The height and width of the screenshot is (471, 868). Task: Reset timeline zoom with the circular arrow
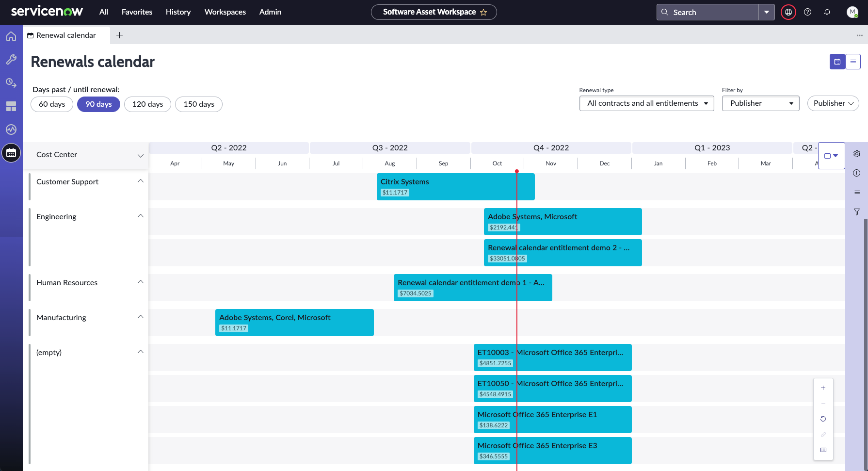pyautogui.click(x=823, y=419)
